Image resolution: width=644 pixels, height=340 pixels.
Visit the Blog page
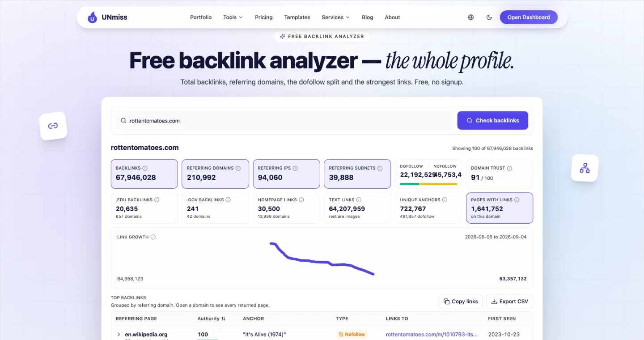pyautogui.click(x=368, y=17)
